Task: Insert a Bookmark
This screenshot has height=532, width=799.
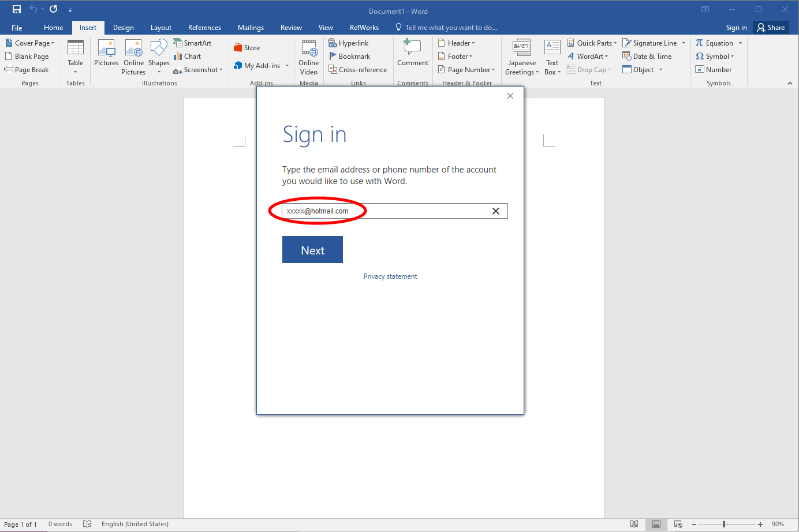Action: pyautogui.click(x=349, y=57)
